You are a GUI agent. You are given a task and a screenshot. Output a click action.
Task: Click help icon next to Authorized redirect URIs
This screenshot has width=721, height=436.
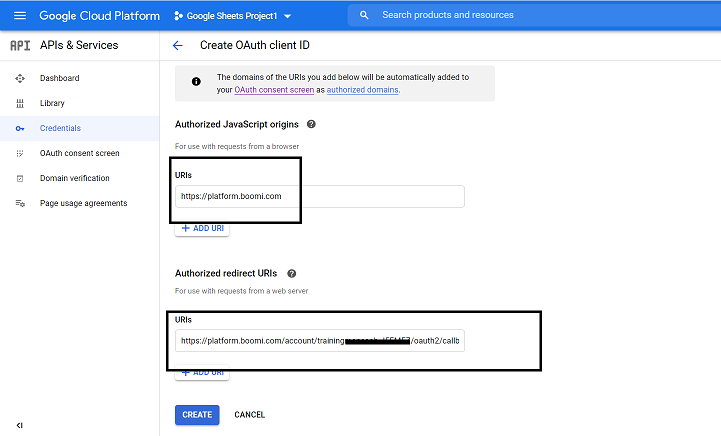click(x=291, y=273)
